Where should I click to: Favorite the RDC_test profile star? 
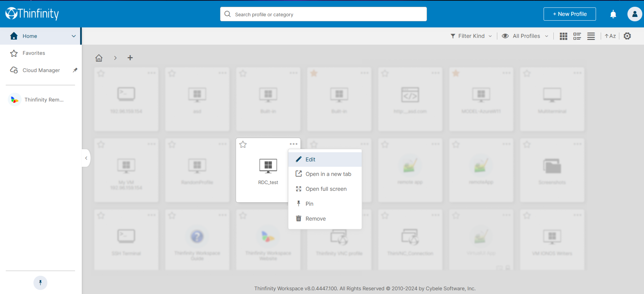243,144
